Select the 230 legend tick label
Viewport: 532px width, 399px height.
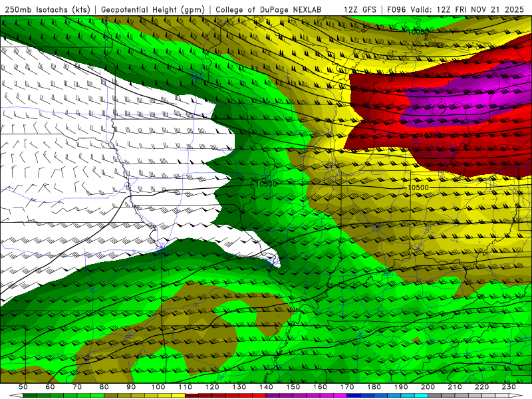(509, 387)
